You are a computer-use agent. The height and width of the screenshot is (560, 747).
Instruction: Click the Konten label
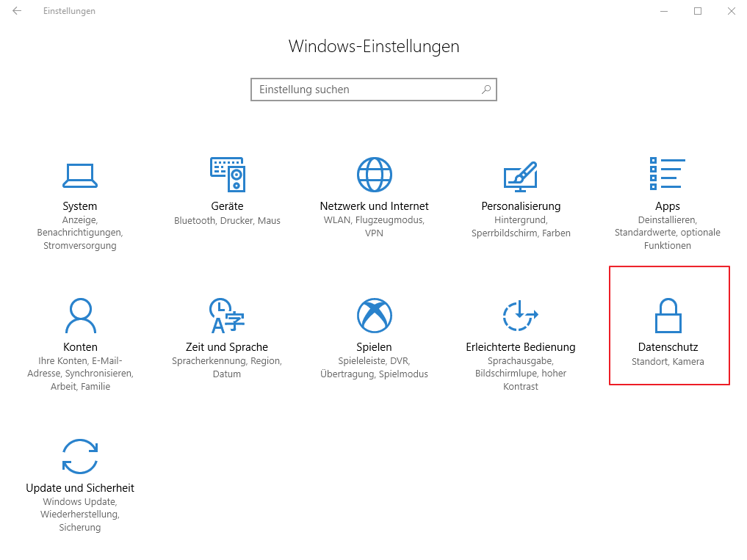80,347
